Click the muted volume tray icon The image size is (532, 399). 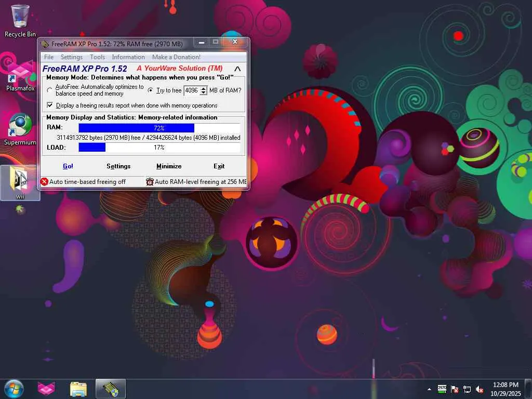(480, 389)
